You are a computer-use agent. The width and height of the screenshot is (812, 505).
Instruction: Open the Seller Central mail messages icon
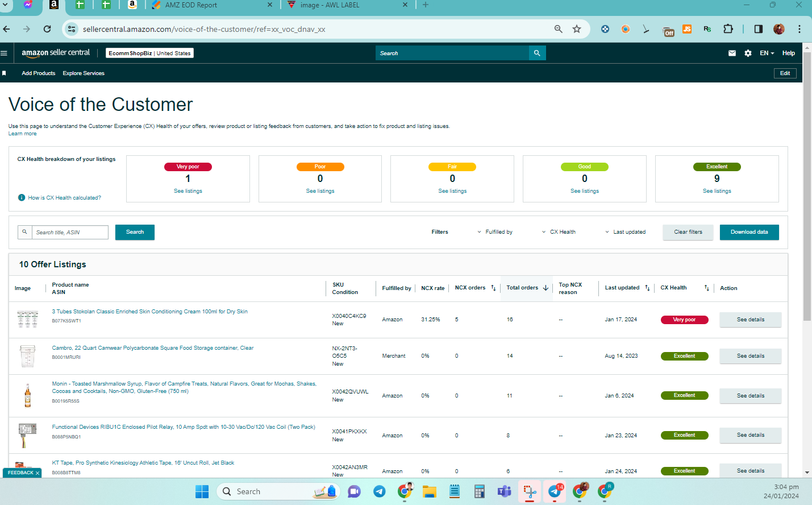tap(732, 53)
